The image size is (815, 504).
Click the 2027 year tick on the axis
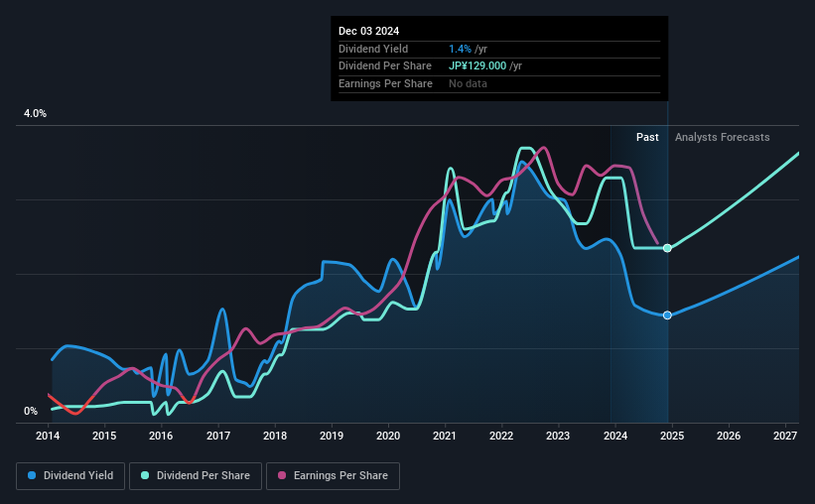[785, 436]
